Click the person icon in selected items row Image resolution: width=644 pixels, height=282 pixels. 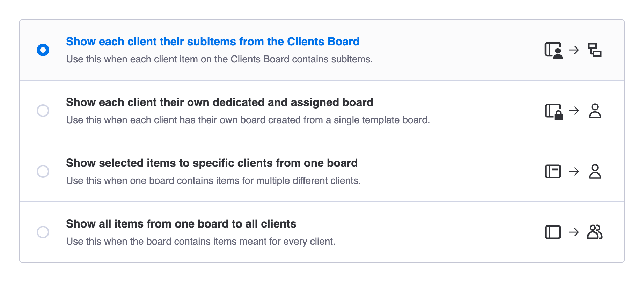click(595, 171)
